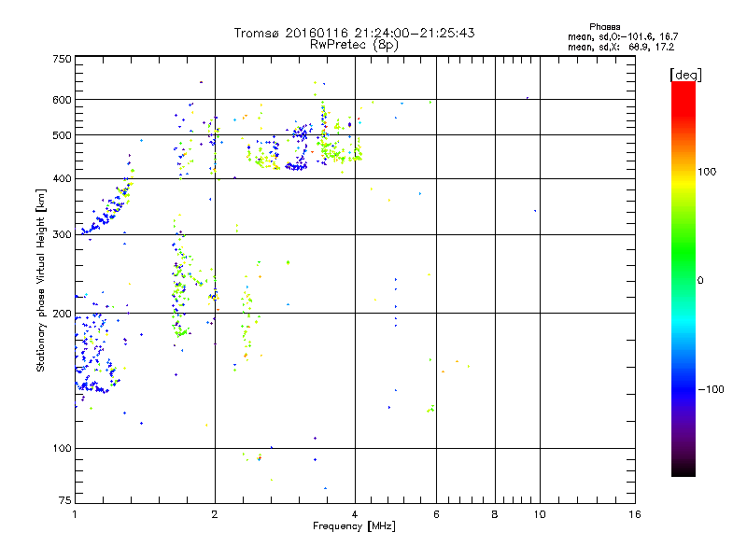Click the y-axis label '75'
The height and width of the screenshot is (560, 747).
[65, 500]
